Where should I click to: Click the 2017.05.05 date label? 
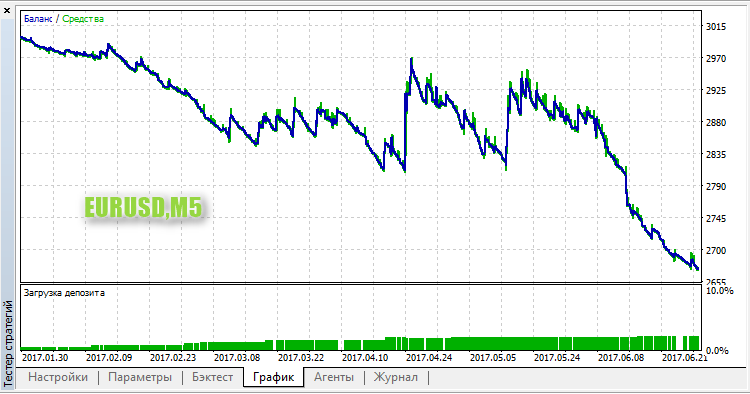pyautogui.click(x=493, y=358)
